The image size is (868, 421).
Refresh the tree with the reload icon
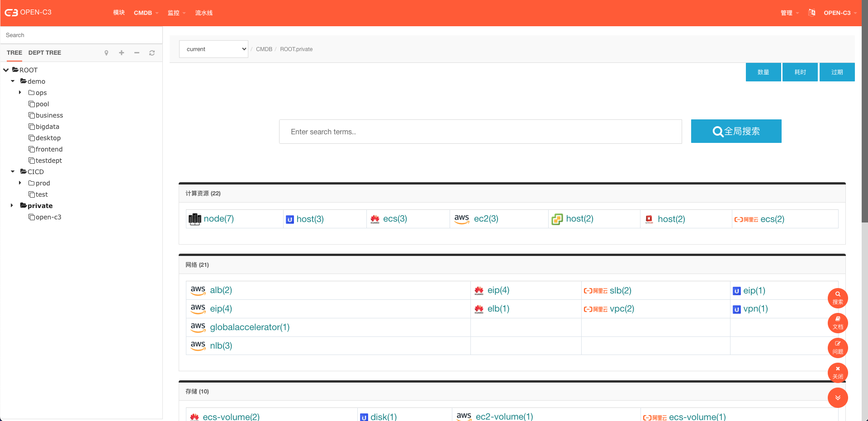(152, 53)
